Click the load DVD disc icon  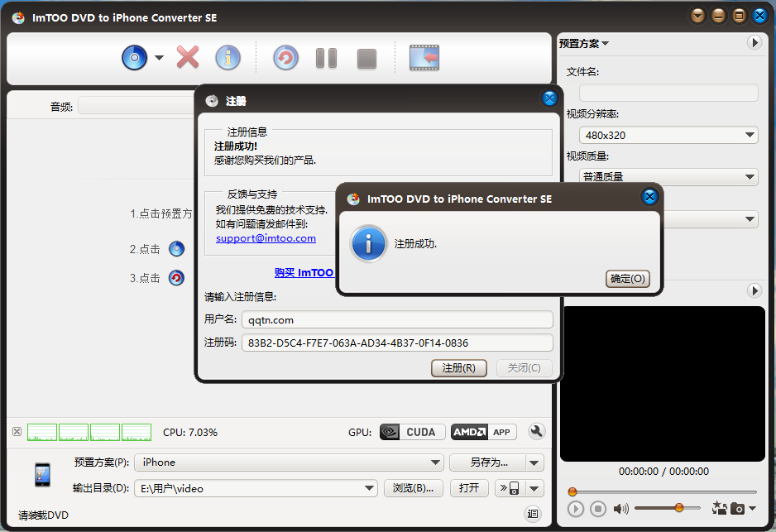tap(134, 58)
